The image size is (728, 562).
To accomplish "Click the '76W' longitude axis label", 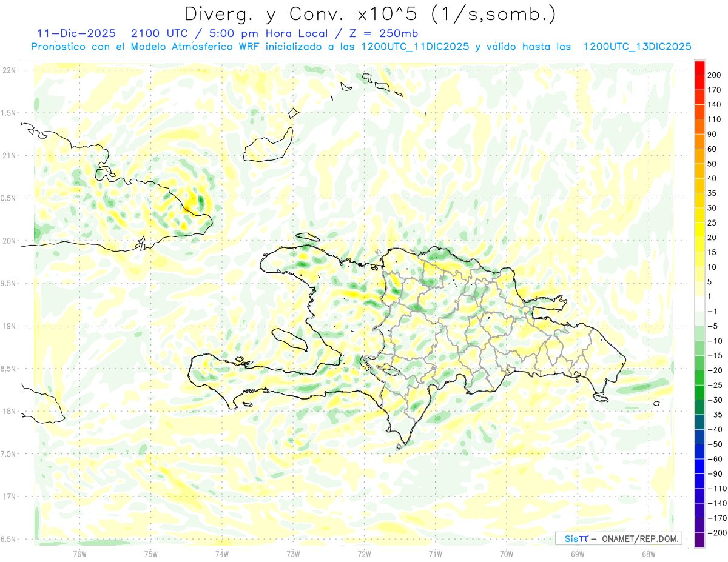I will (79, 554).
